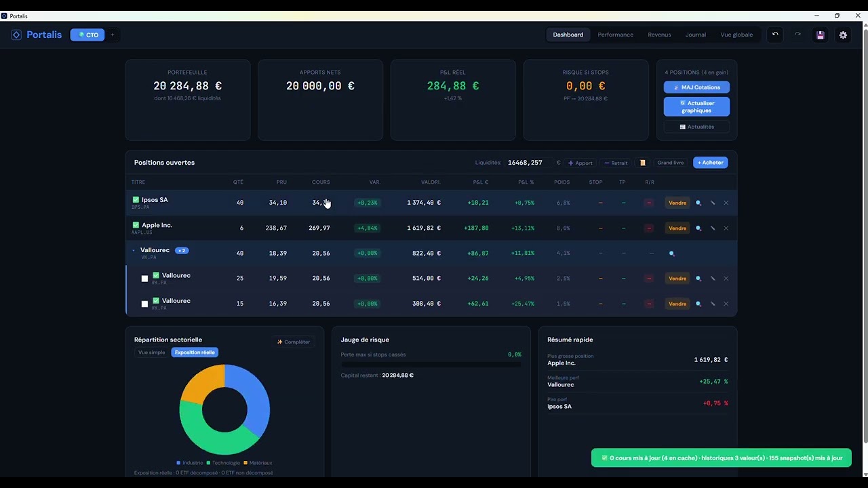Click the blue Industrie donut segment
The image size is (868, 488).
tap(256, 400)
